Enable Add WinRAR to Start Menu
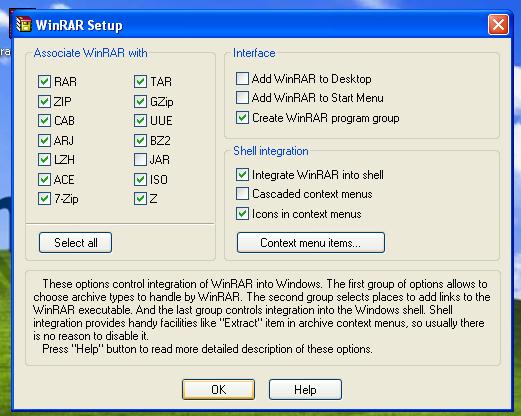Screen dimensions: 521x416 (x=242, y=98)
